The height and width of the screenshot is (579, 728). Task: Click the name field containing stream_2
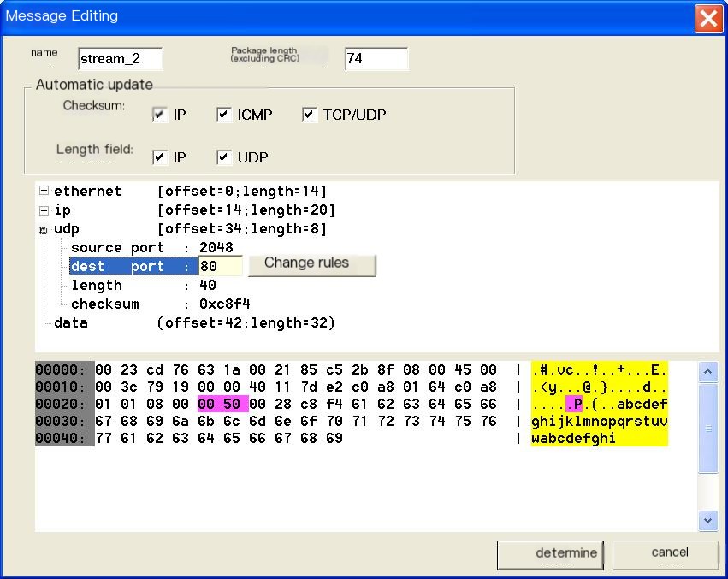pyautogui.click(x=121, y=58)
